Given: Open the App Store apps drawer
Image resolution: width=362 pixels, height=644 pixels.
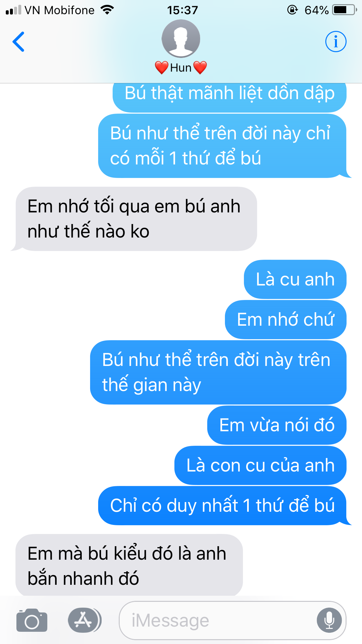Looking at the screenshot, I should click(x=84, y=620).
